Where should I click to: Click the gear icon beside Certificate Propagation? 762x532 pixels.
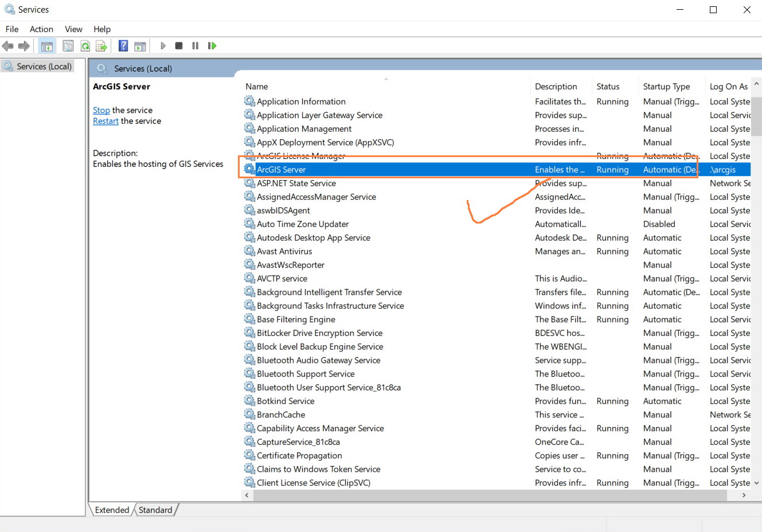[249, 455]
